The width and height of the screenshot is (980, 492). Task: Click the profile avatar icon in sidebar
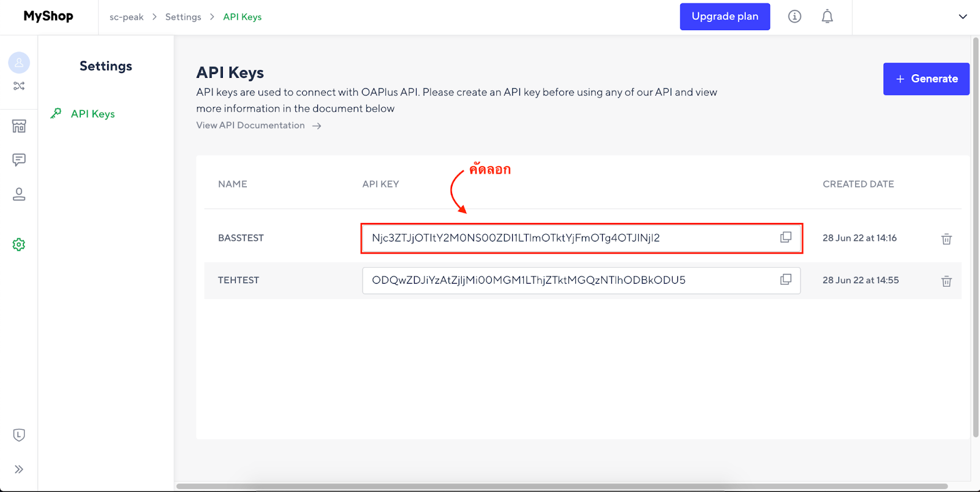(x=19, y=62)
